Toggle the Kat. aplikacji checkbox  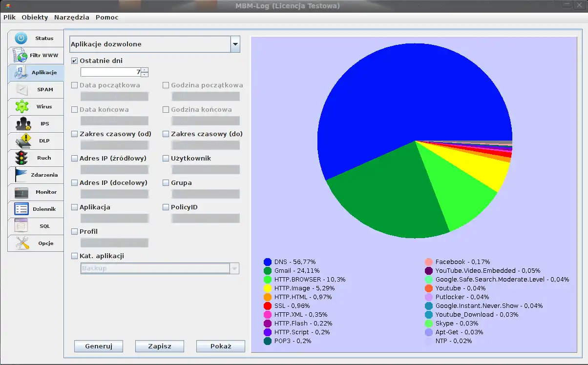click(x=75, y=256)
